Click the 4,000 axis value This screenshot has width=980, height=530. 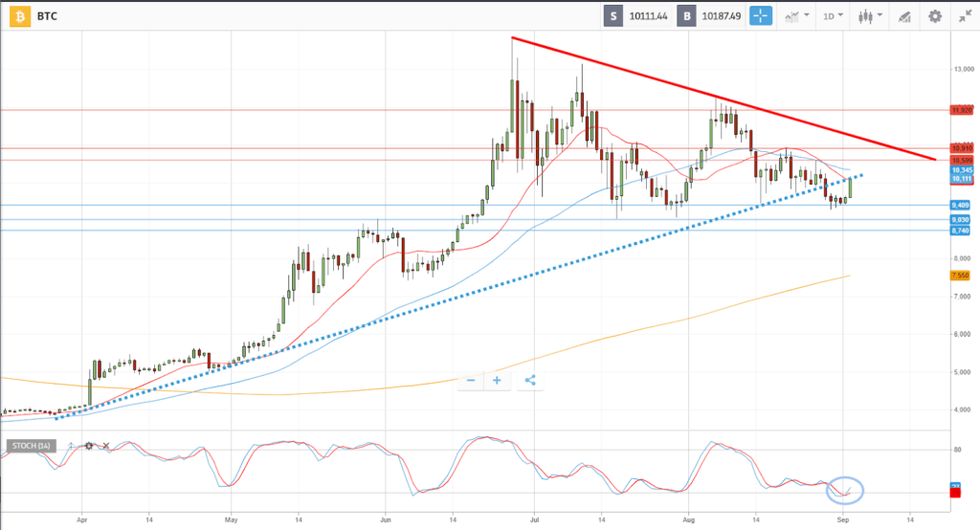(962, 409)
